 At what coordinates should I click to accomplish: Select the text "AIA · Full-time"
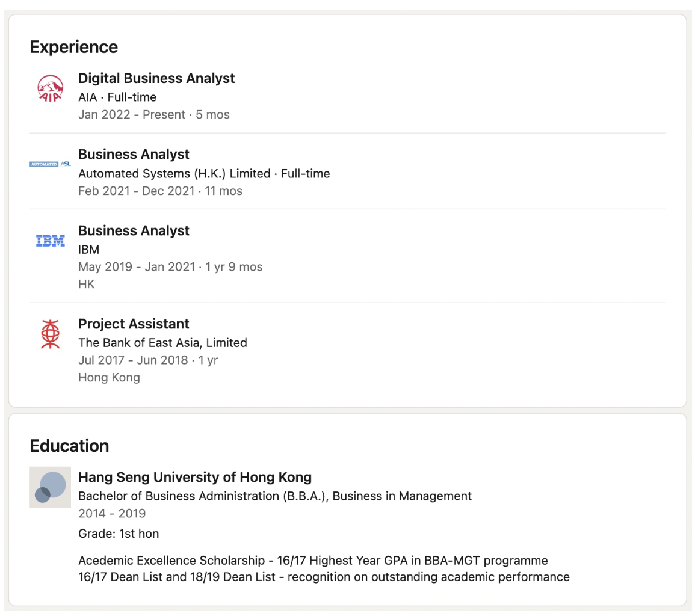[117, 97]
